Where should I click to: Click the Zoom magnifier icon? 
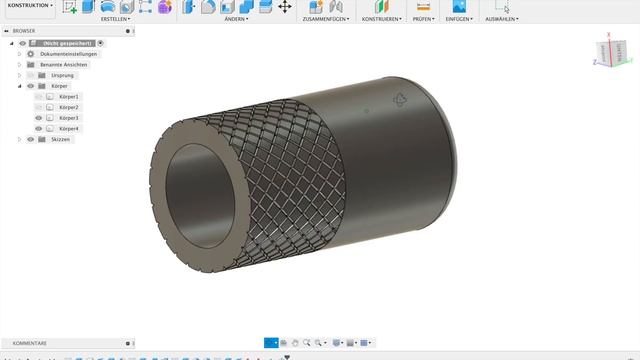pyautogui.click(x=306, y=343)
